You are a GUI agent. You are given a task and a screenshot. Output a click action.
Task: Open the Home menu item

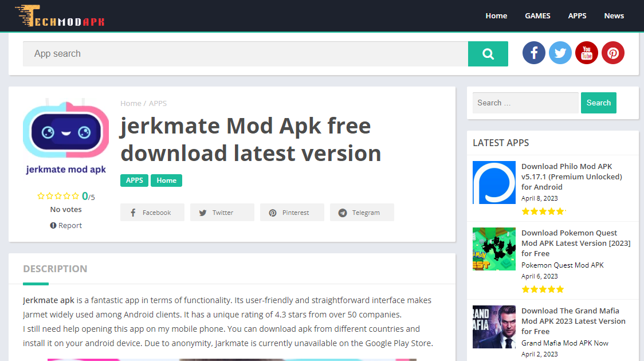(x=496, y=15)
